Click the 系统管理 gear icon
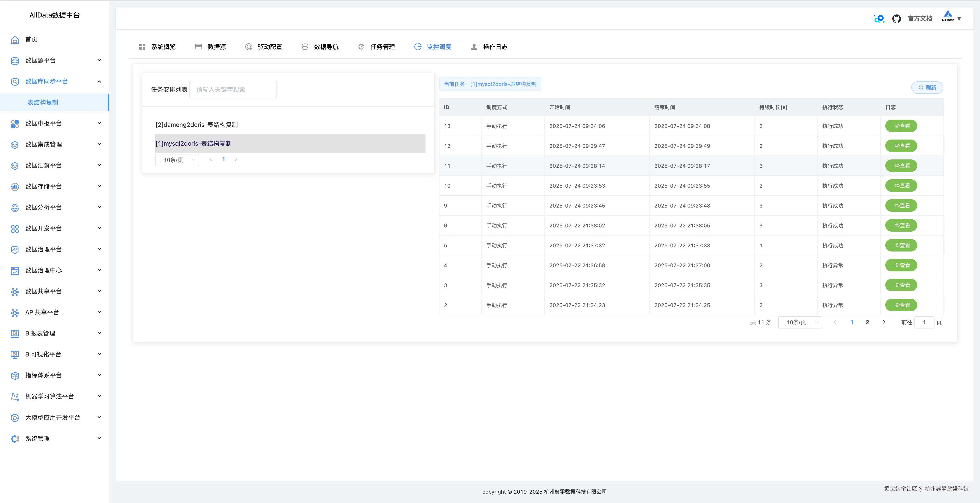 click(15, 439)
